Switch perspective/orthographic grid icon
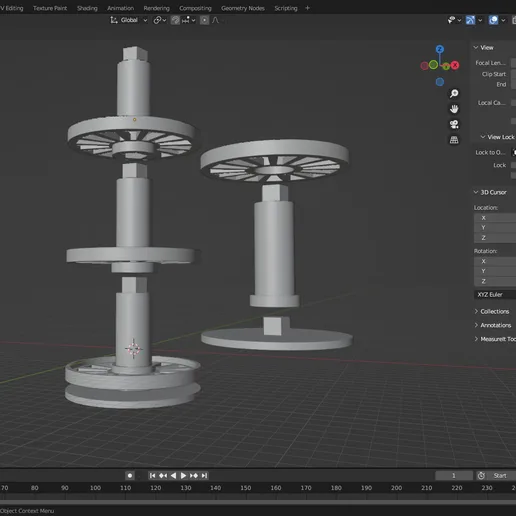 [454, 140]
